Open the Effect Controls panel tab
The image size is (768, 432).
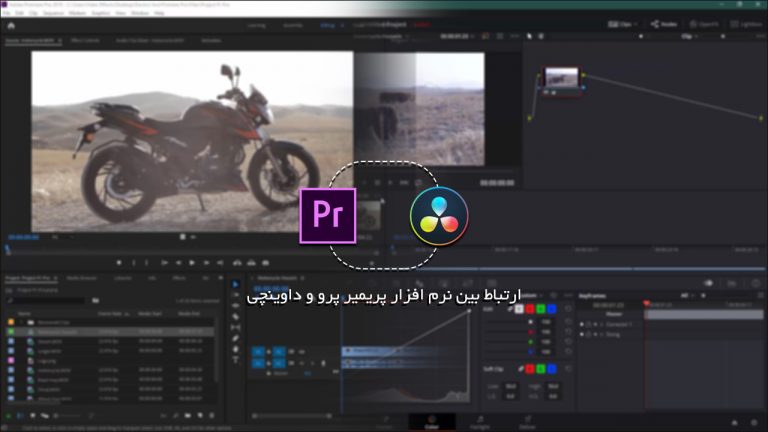(x=85, y=40)
